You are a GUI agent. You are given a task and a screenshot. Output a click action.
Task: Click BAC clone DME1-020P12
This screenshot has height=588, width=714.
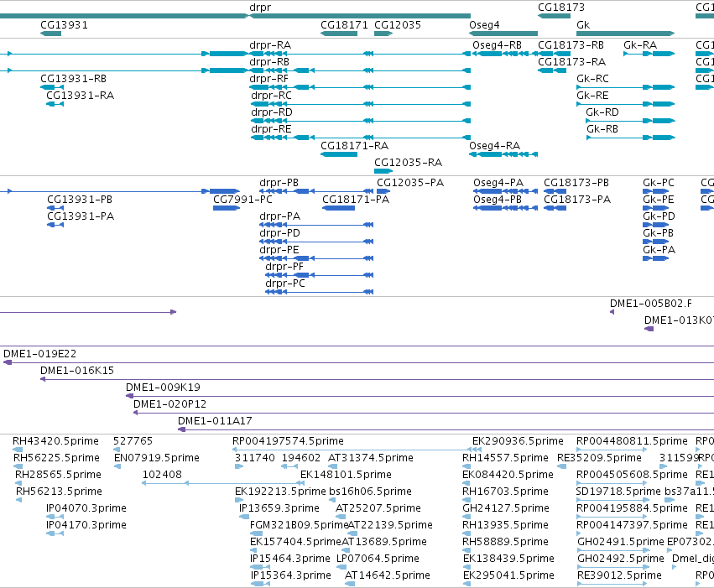coord(169,404)
